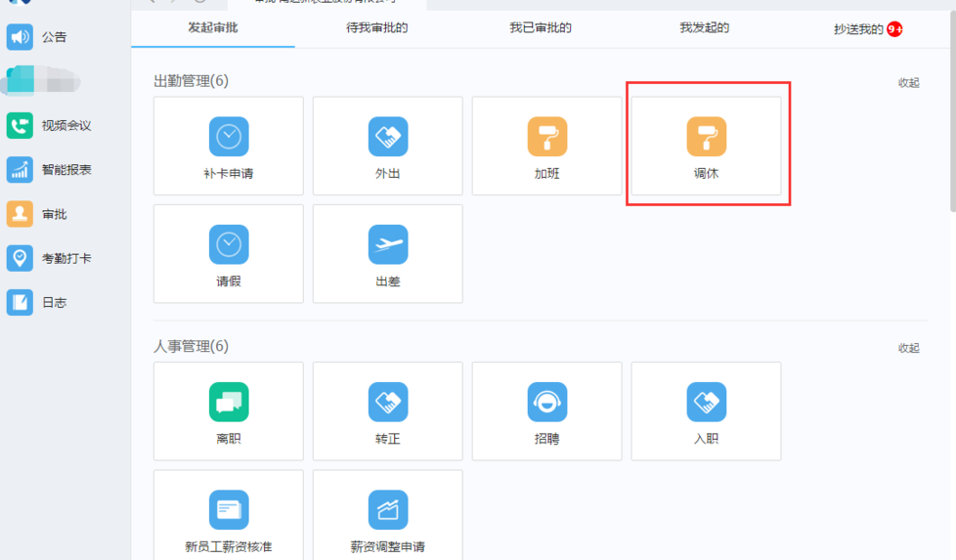Open 薪资调整申请 salary adjustment icon
Screen dimensions: 956x560
(388, 510)
